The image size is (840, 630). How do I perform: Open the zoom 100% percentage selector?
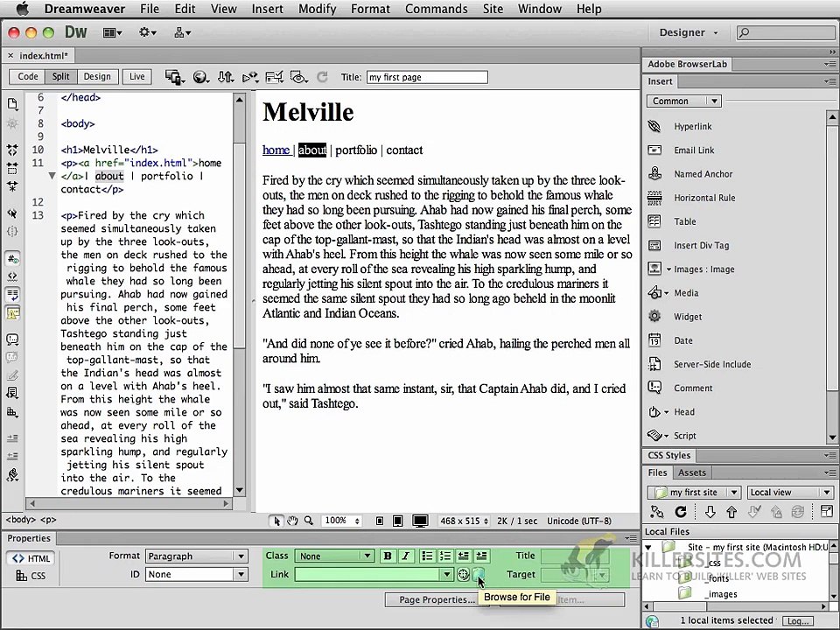coord(341,521)
